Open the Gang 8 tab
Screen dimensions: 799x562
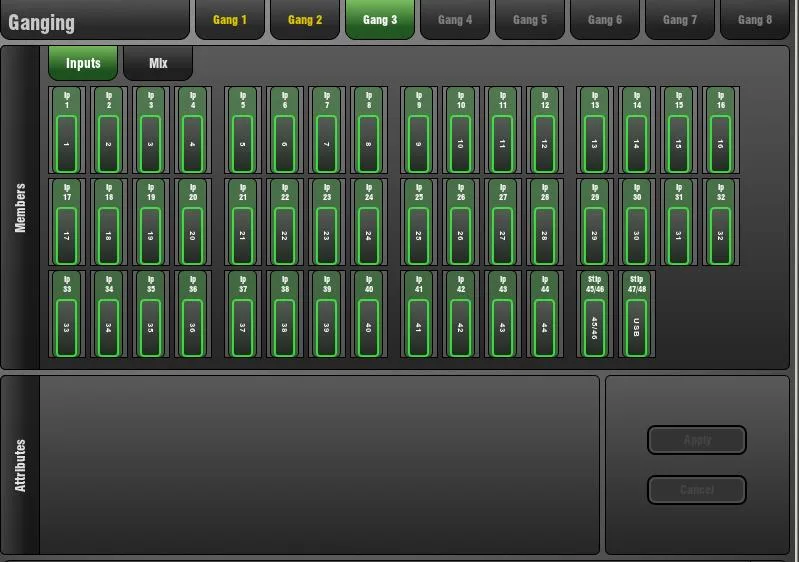point(755,19)
